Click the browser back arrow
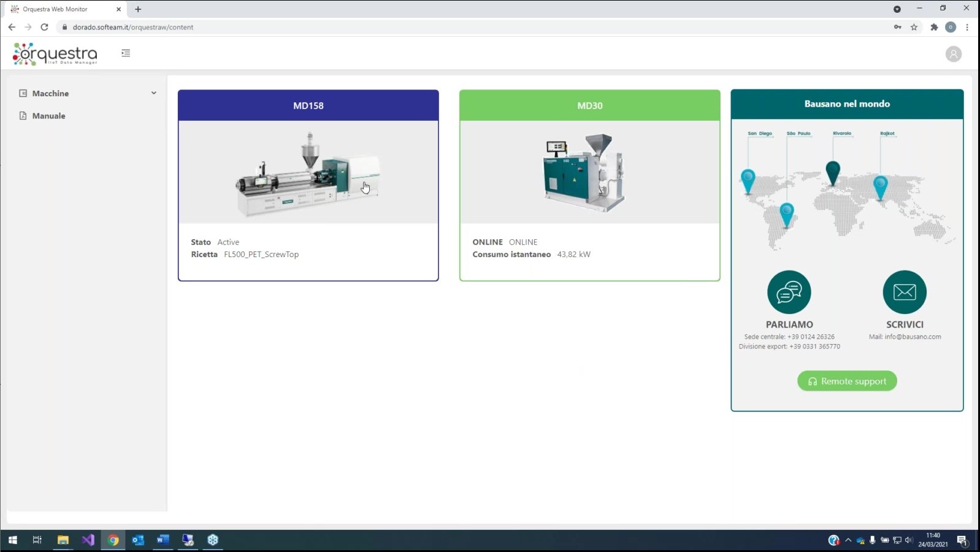The width and height of the screenshot is (980, 552). coord(12,27)
